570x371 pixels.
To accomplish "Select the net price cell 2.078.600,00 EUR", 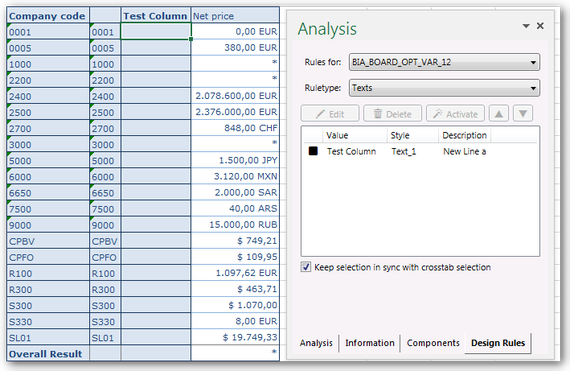I will click(x=235, y=96).
